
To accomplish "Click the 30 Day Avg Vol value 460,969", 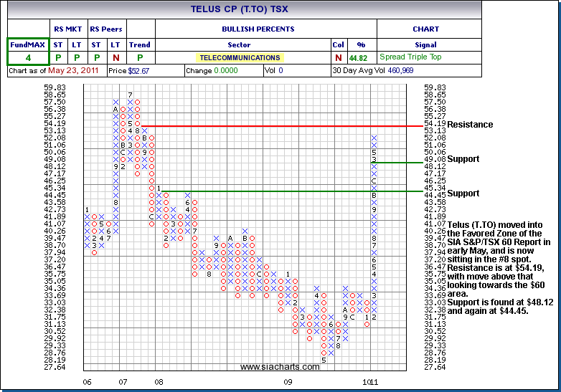I will coord(402,71).
